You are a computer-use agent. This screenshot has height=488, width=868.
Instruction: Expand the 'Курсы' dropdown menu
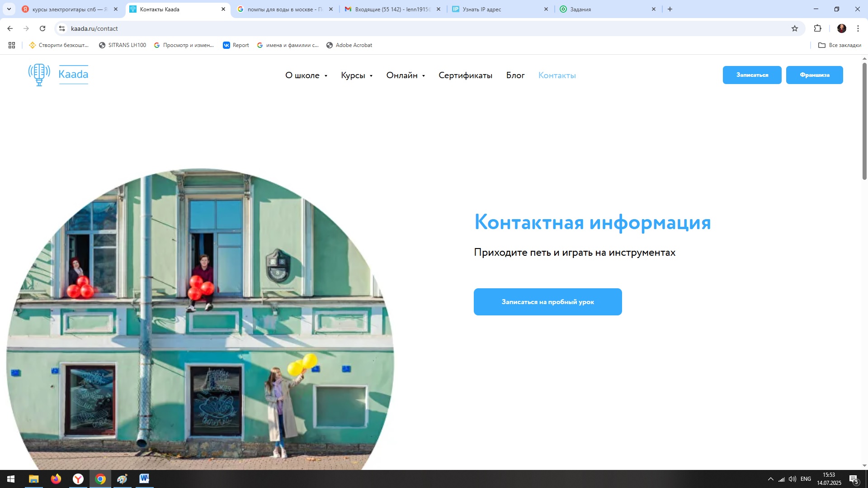(357, 75)
